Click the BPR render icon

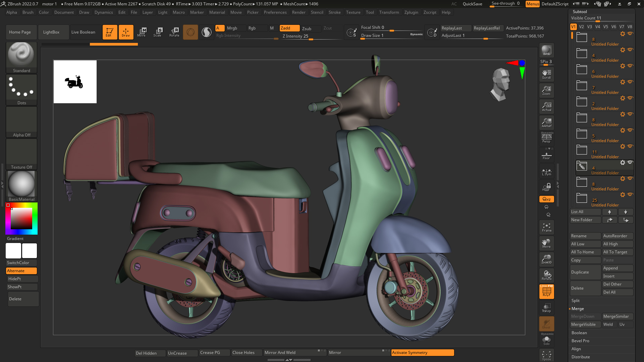pos(546,50)
